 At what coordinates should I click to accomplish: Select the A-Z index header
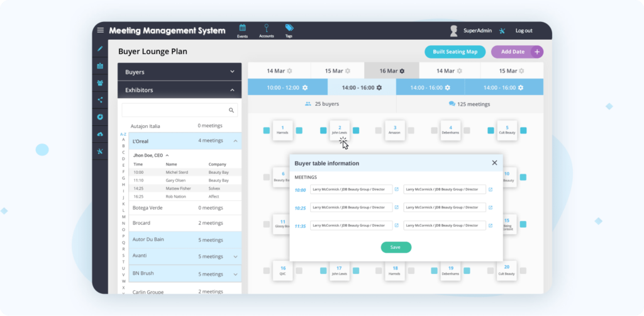(x=123, y=134)
